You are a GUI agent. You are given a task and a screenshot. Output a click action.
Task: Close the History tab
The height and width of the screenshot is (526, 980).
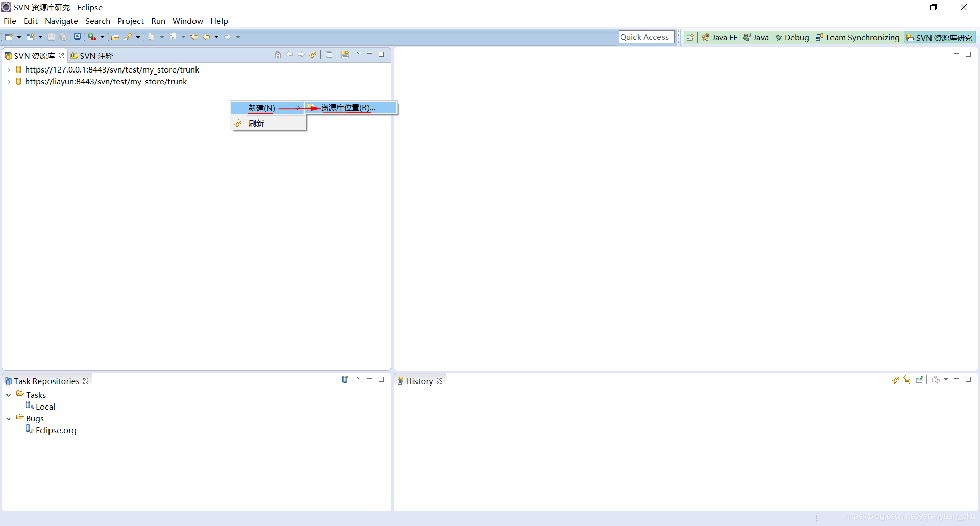[439, 381]
